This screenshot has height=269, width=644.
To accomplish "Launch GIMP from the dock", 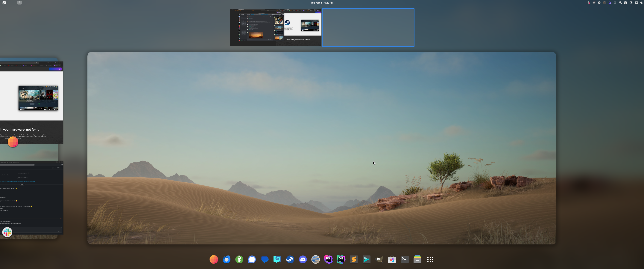I will (379, 259).
